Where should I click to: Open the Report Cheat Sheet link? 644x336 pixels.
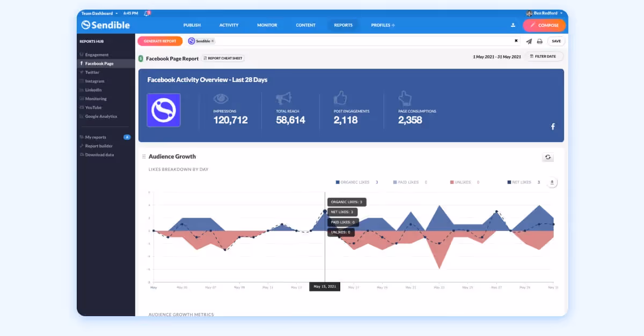(x=223, y=58)
